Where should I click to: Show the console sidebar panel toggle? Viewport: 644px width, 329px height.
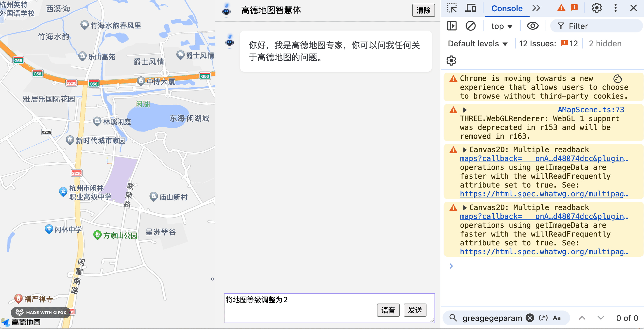click(x=452, y=26)
